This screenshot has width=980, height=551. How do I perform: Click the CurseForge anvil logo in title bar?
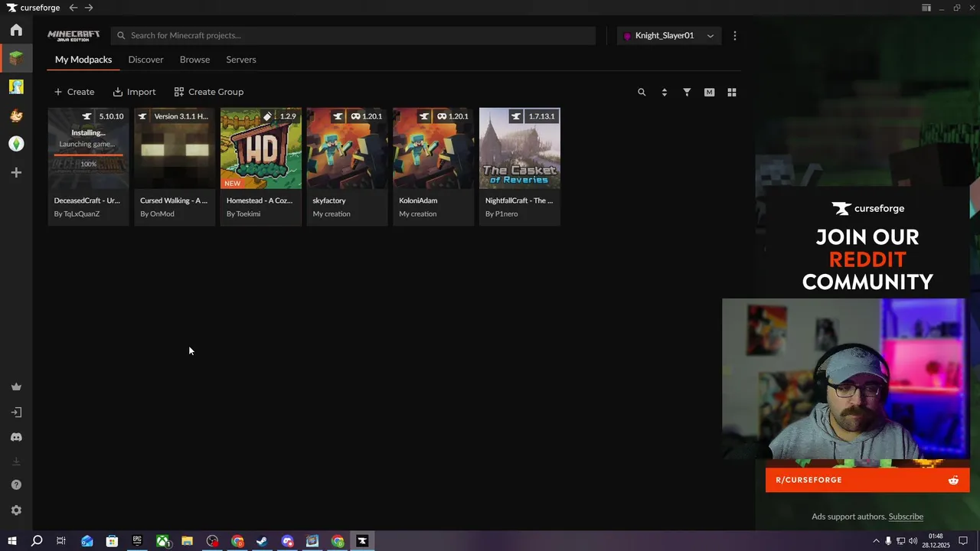pyautogui.click(x=12, y=8)
